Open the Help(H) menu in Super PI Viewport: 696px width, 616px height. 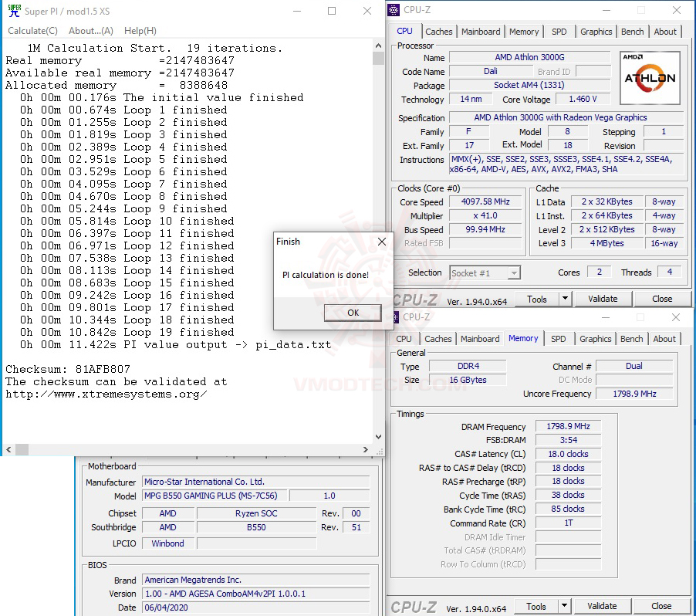click(x=140, y=31)
